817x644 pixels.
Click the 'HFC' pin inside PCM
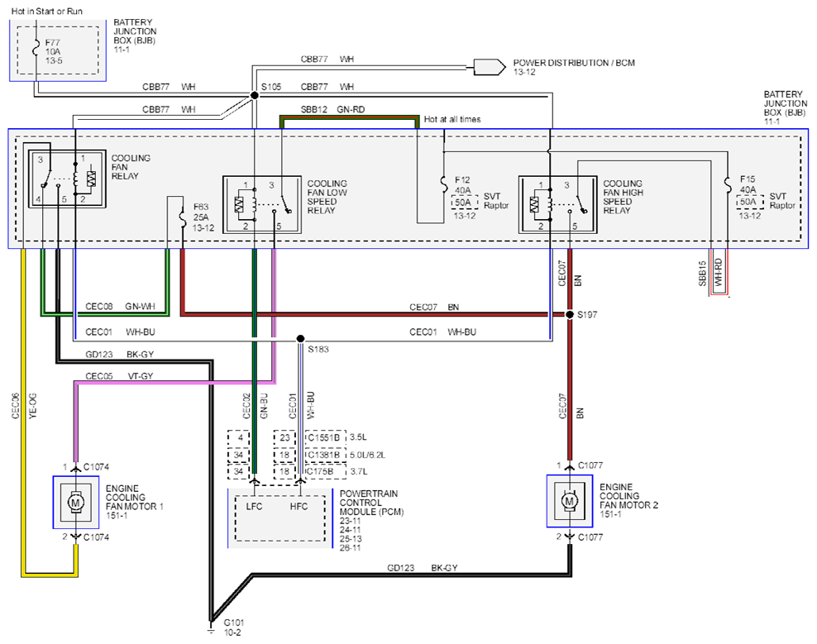pyautogui.click(x=299, y=507)
